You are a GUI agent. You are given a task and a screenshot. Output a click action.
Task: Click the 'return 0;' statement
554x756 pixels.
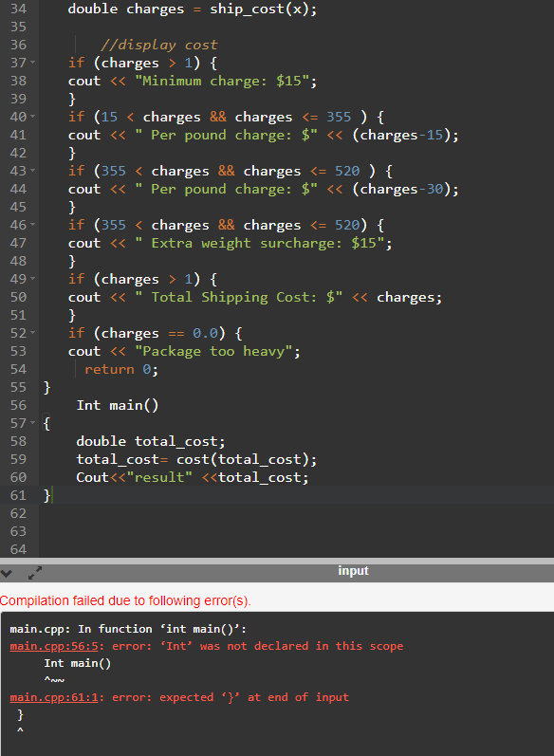coord(121,370)
